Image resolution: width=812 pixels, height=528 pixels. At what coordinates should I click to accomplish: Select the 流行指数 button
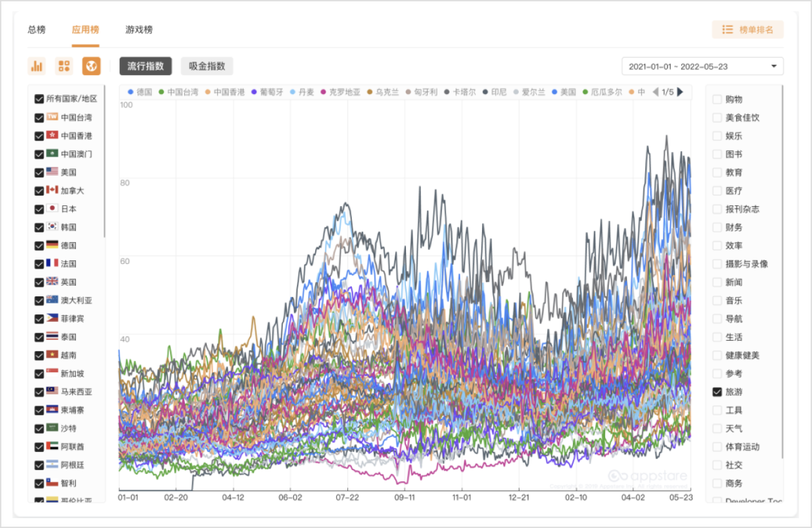click(146, 65)
